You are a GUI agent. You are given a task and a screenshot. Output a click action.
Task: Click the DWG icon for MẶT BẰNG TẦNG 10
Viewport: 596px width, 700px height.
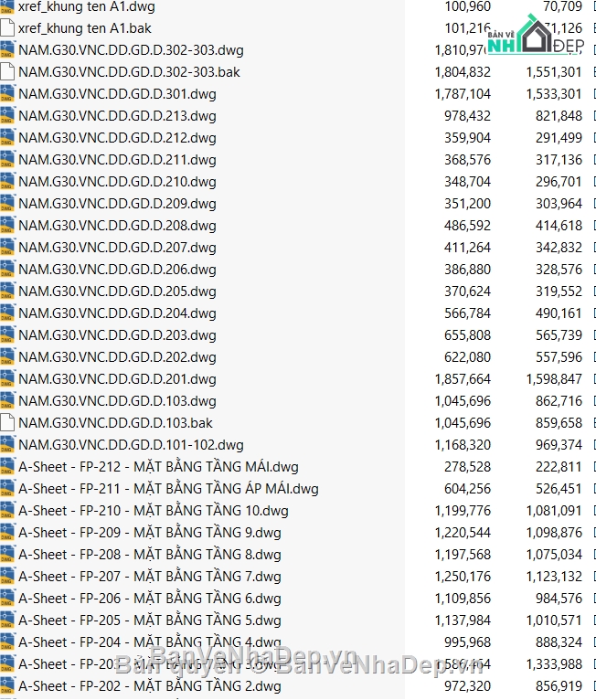pos(7,510)
